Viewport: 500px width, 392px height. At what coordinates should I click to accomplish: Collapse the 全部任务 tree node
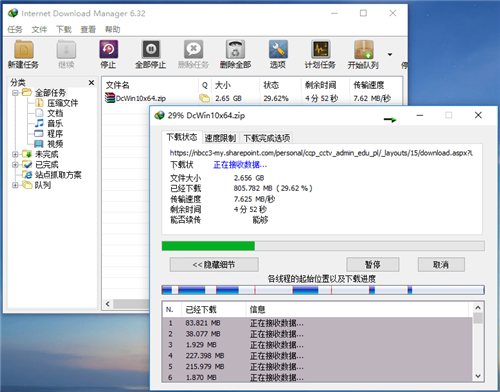(x=15, y=93)
